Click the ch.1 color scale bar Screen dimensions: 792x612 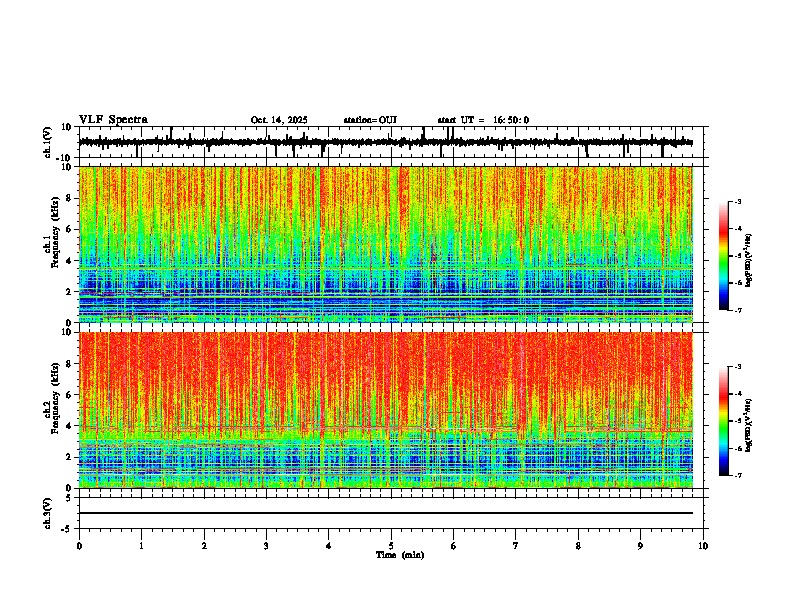pyautogui.click(x=724, y=256)
